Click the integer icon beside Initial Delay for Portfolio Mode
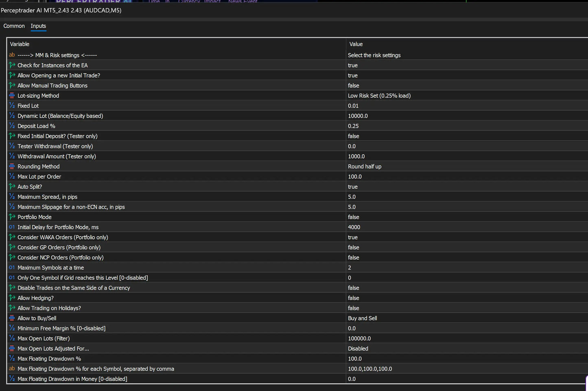 12,227
